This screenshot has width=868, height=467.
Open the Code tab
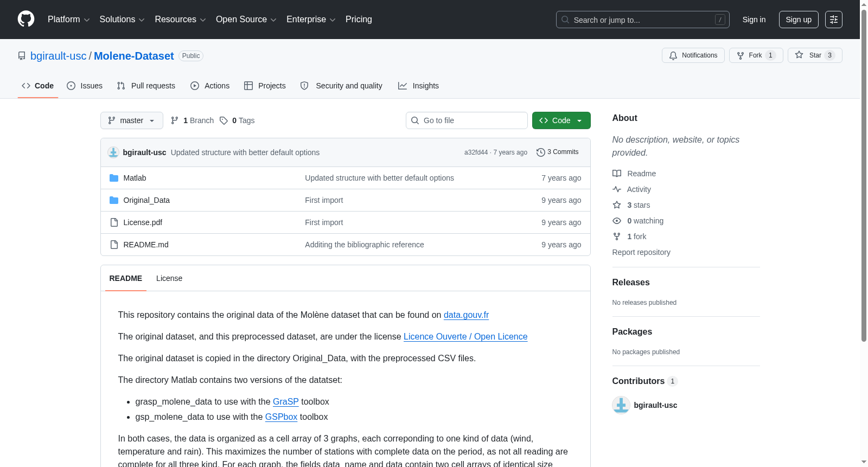click(x=38, y=86)
